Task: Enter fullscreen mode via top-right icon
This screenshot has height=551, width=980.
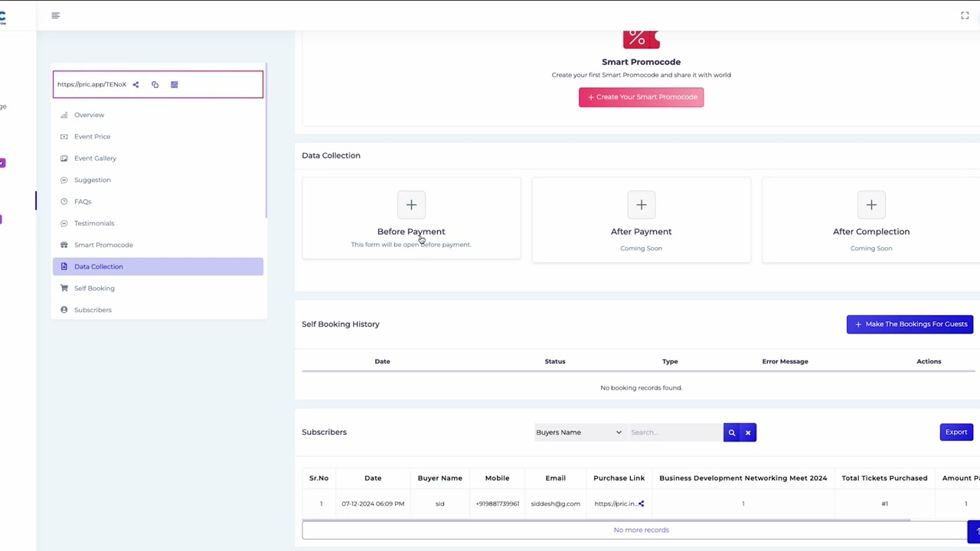Action: (965, 15)
